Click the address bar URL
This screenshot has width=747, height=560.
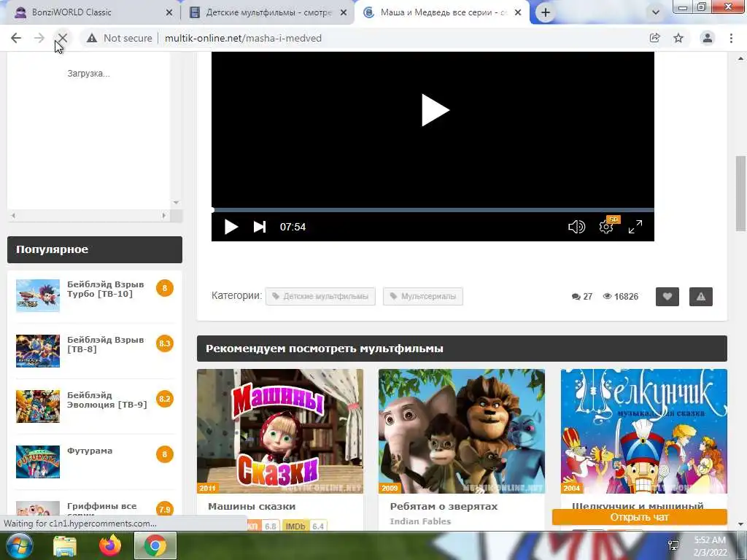coord(243,38)
